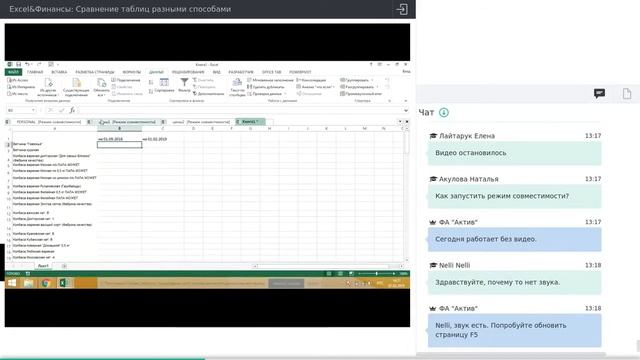Click the zoom slider in Excel status bar
Screen dimensions: 640x360
click(x=376, y=273)
